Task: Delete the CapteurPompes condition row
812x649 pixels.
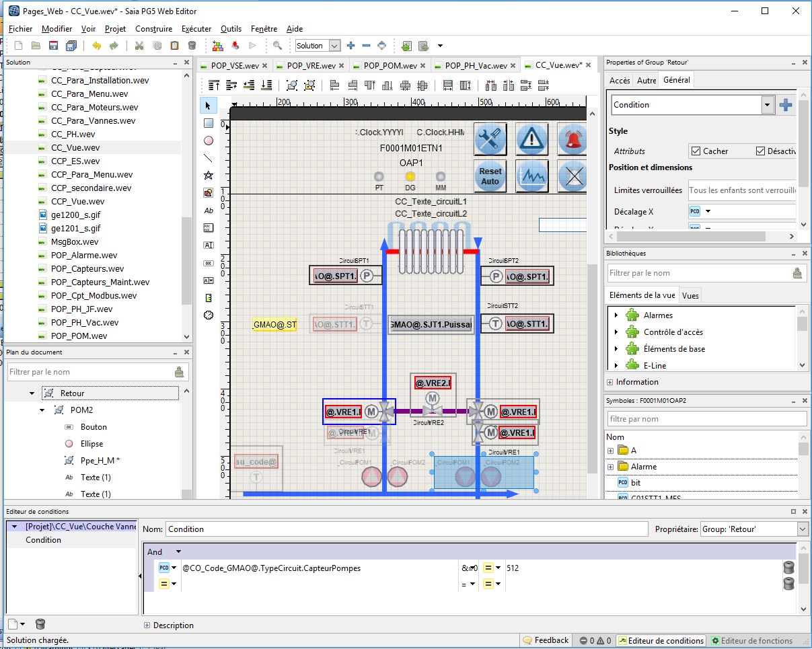Action: [788, 568]
